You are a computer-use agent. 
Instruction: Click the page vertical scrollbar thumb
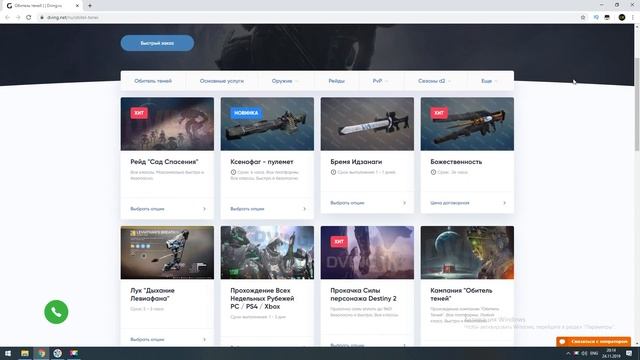(637, 104)
